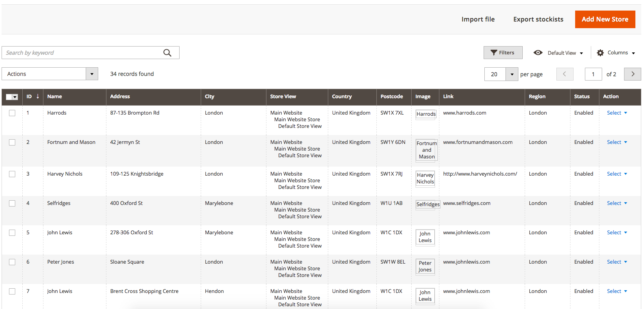Click the Harrods image thumbnail
Viewport: 644px width, 309px height.
pos(426,114)
